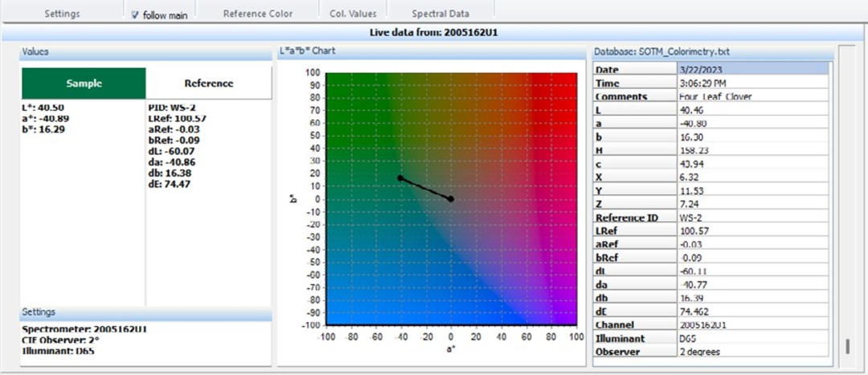Toggle the follow main checkbox

(x=134, y=15)
